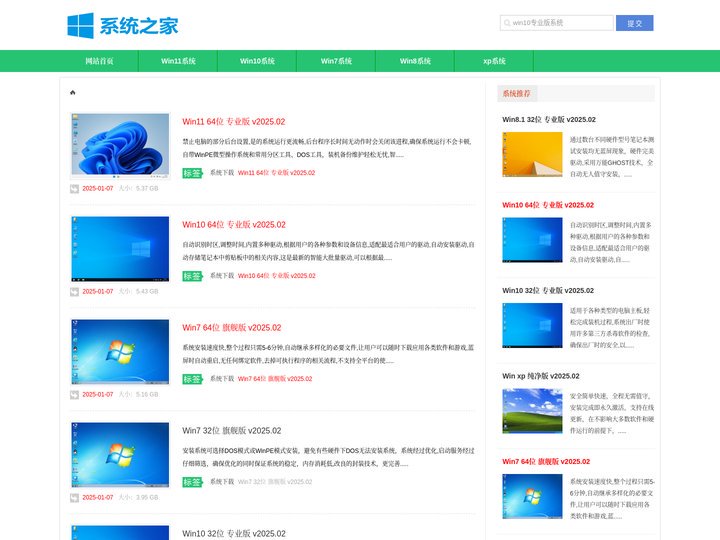Click the 5.43 GB size text
This screenshot has height=540, width=720.
(147, 292)
